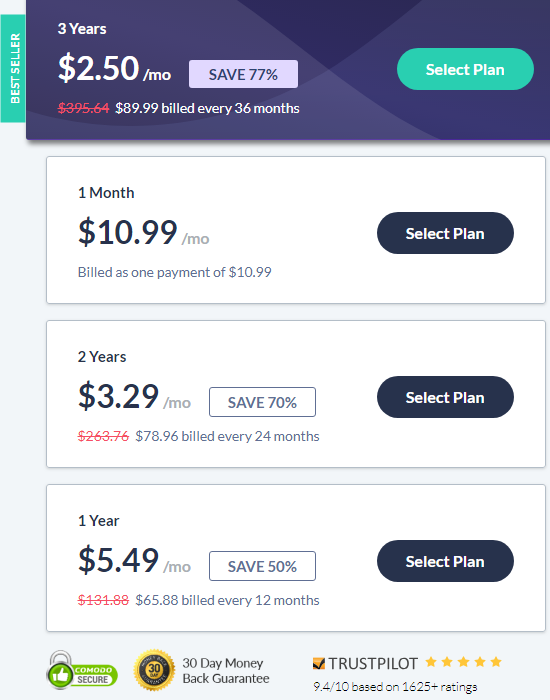Select the 3 Years plan button
This screenshot has height=700, width=550.
(465, 69)
